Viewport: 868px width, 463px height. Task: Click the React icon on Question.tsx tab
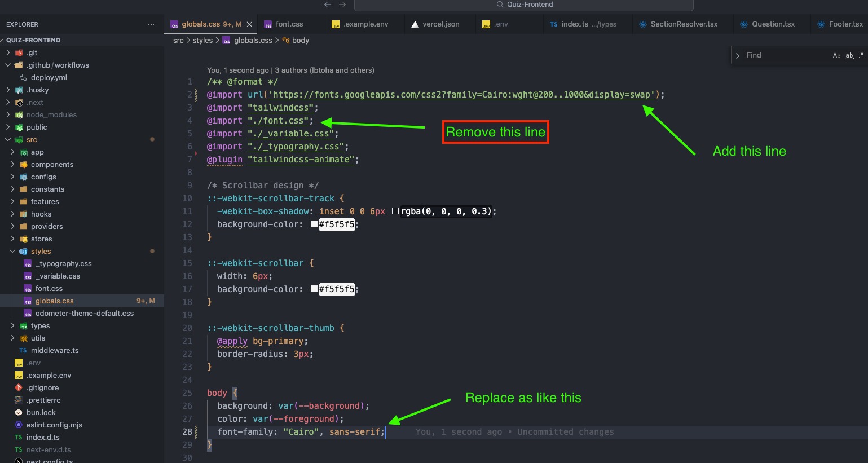(x=744, y=24)
